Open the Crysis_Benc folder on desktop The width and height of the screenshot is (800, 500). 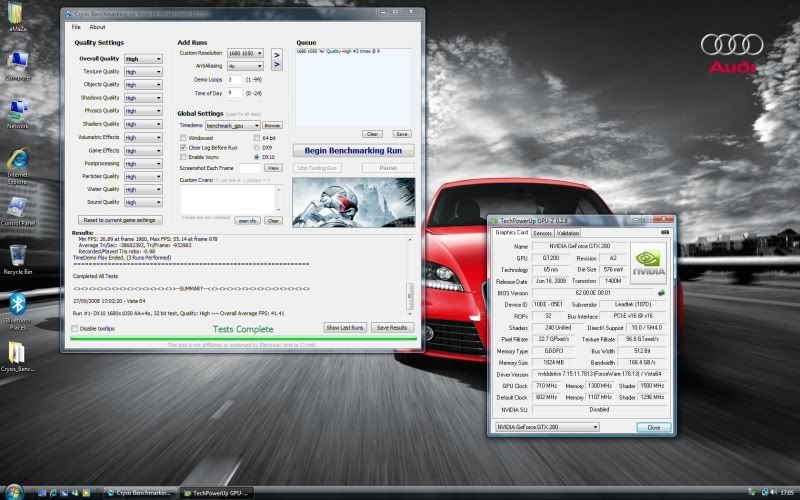(18, 353)
